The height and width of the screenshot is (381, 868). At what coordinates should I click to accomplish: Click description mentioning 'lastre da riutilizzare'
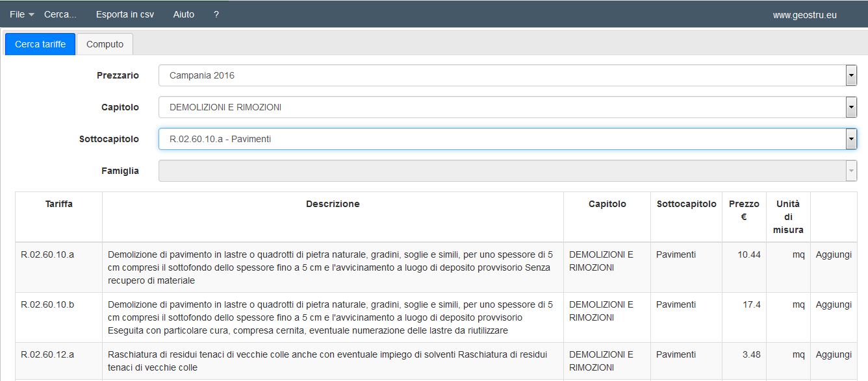tap(331, 317)
